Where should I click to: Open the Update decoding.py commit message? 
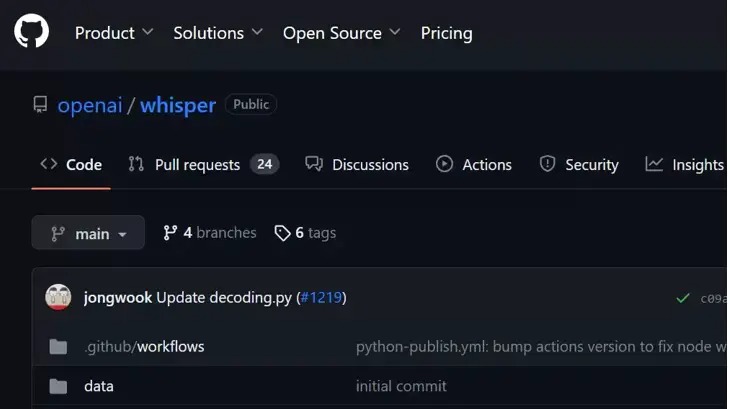[224, 298]
